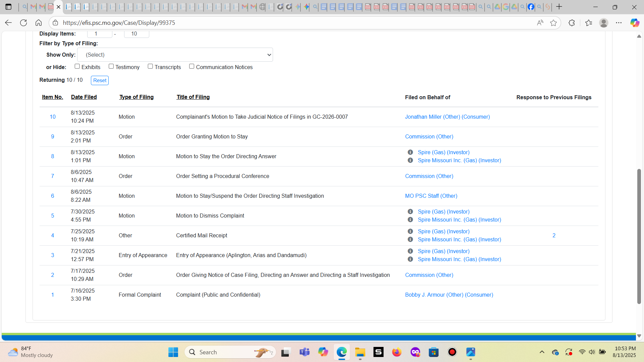Select 'Order Granting Motion to Stay' title

point(212,137)
